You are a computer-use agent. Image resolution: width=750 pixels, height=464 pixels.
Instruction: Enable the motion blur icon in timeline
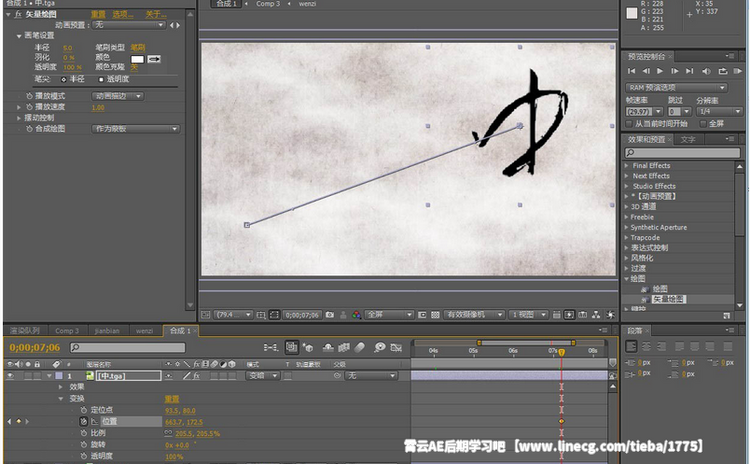(360, 347)
